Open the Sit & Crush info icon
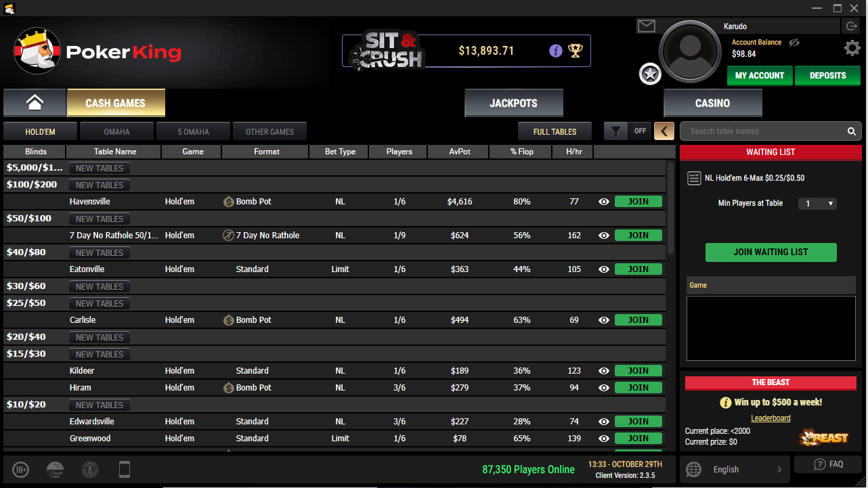 pos(556,51)
